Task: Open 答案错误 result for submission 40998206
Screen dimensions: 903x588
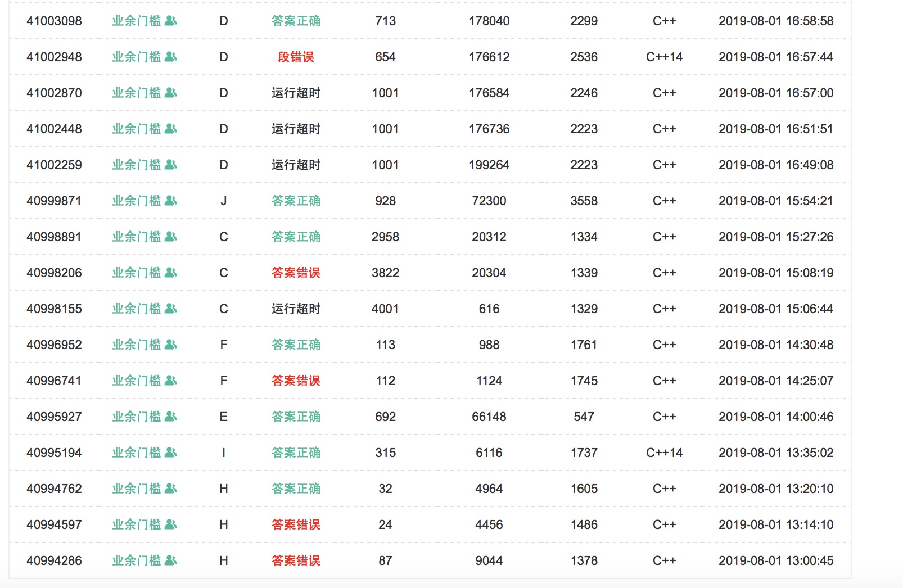Action: (x=296, y=273)
